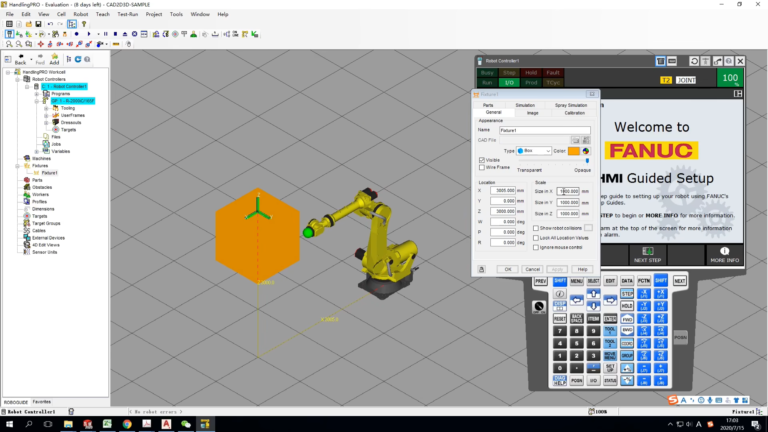Check Ignore mouse control
Screen dimensions: 768x432
tap(536, 248)
